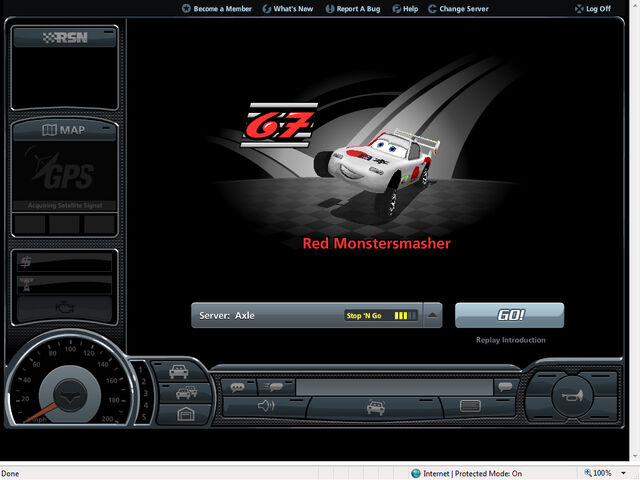Collapse the MAP panel

(107, 128)
